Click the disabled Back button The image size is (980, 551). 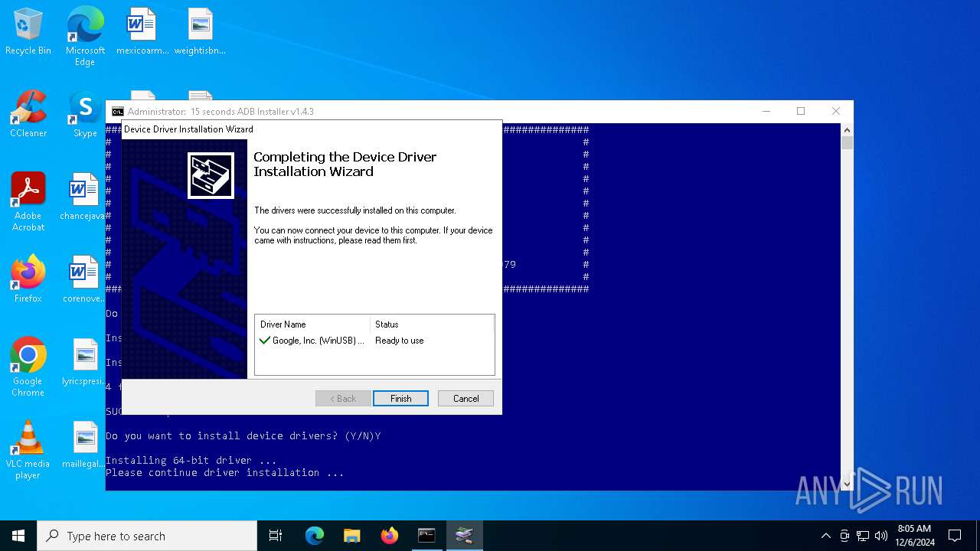coord(342,398)
